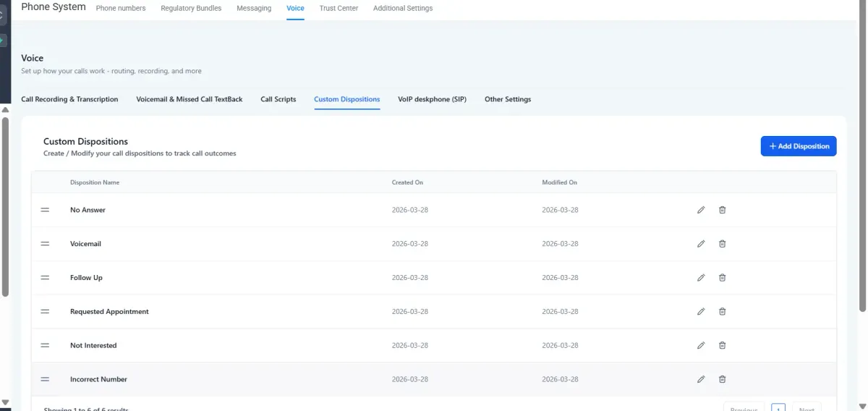Edit the Not Interested disposition
The height and width of the screenshot is (411, 868).
(701, 346)
